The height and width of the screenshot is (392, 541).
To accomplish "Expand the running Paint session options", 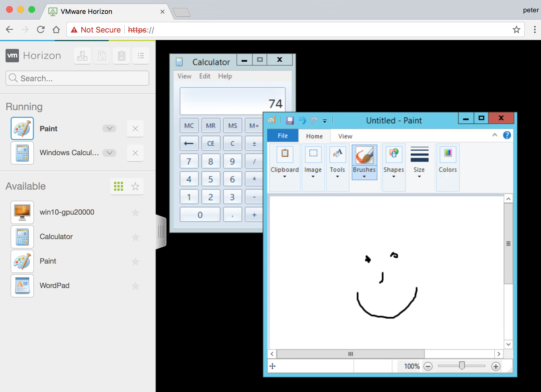I will 109,128.
